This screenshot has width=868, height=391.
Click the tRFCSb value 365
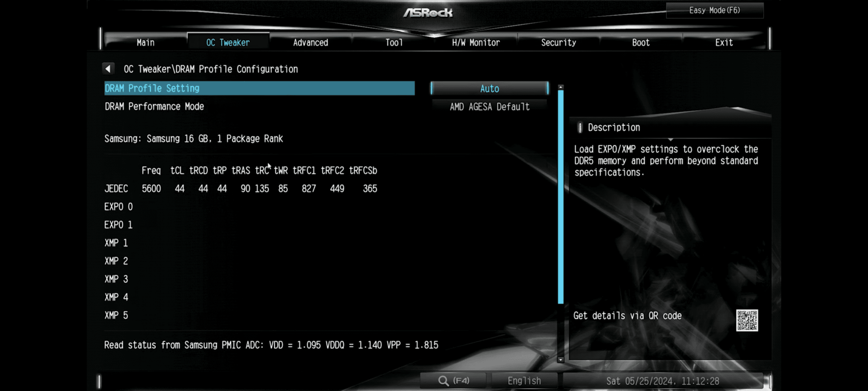[370, 189]
